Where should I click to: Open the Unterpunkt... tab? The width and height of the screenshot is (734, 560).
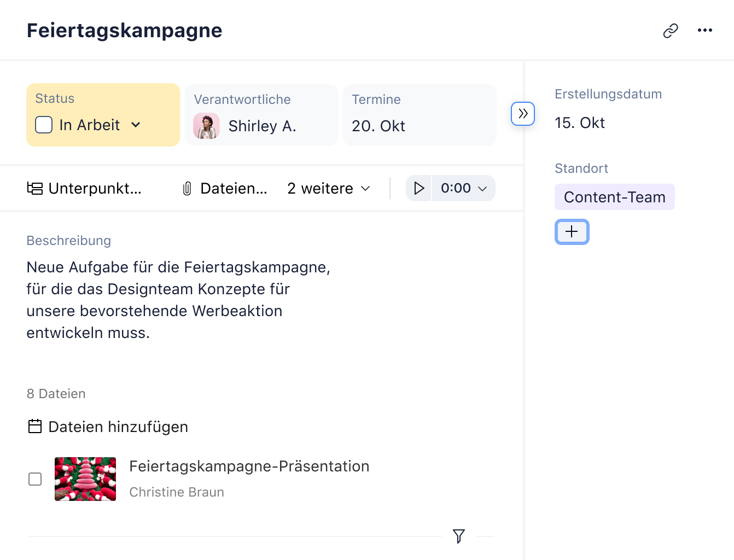85,189
